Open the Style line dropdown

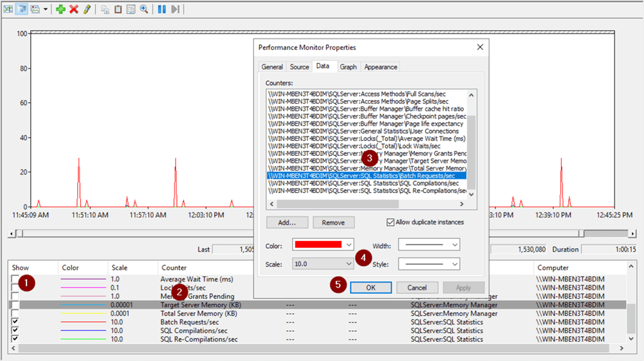coord(429,264)
